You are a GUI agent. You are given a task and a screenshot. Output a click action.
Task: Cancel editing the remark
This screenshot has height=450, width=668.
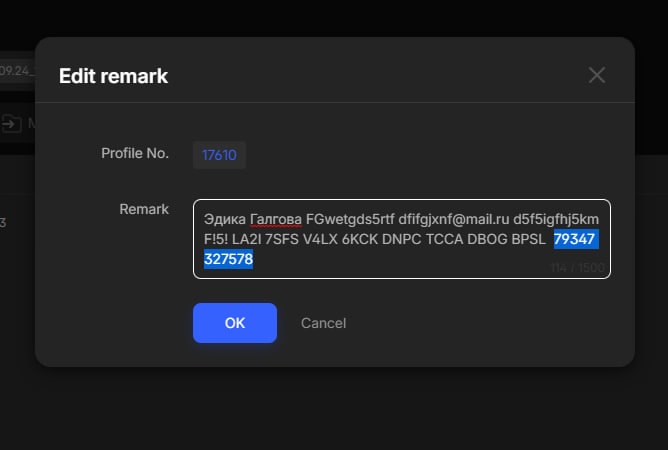click(x=323, y=323)
